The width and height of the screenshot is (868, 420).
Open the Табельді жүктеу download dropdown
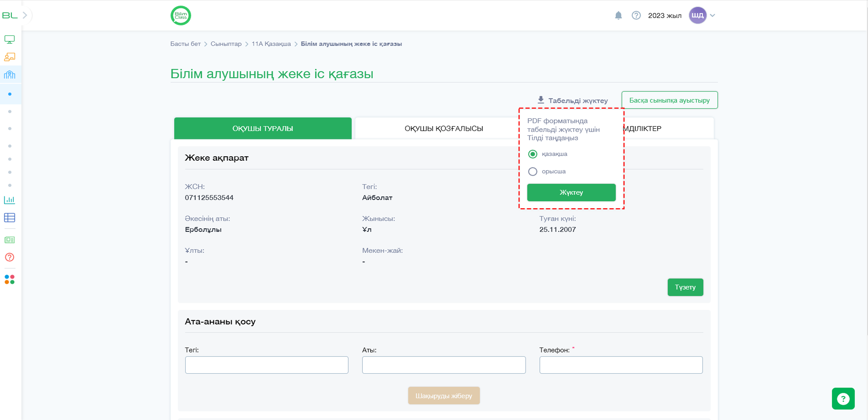(x=573, y=100)
